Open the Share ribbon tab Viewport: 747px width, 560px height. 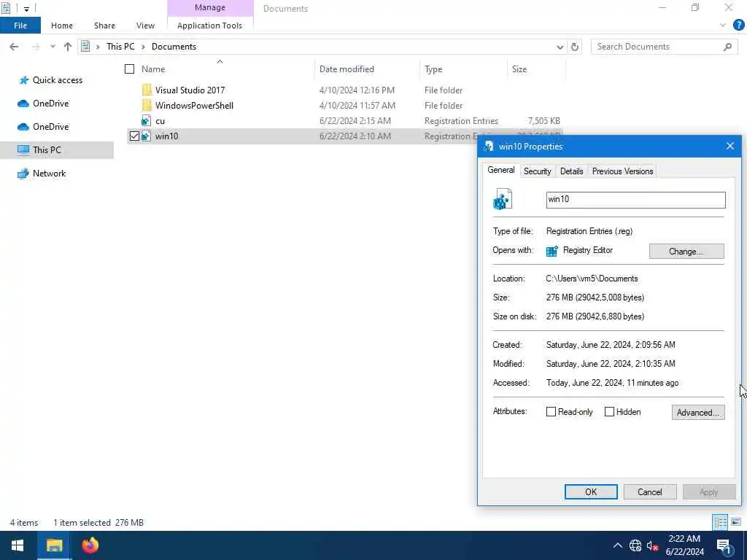(104, 26)
